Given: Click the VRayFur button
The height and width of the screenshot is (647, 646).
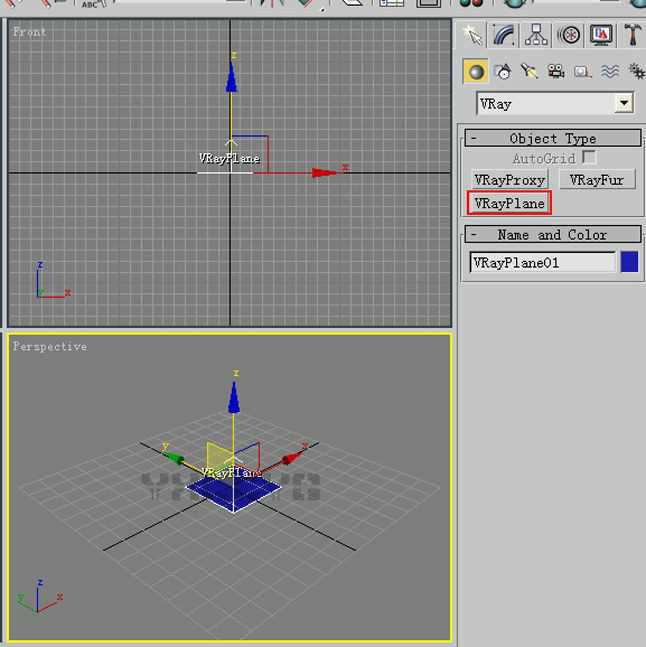Looking at the screenshot, I should pyautogui.click(x=596, y=180).
